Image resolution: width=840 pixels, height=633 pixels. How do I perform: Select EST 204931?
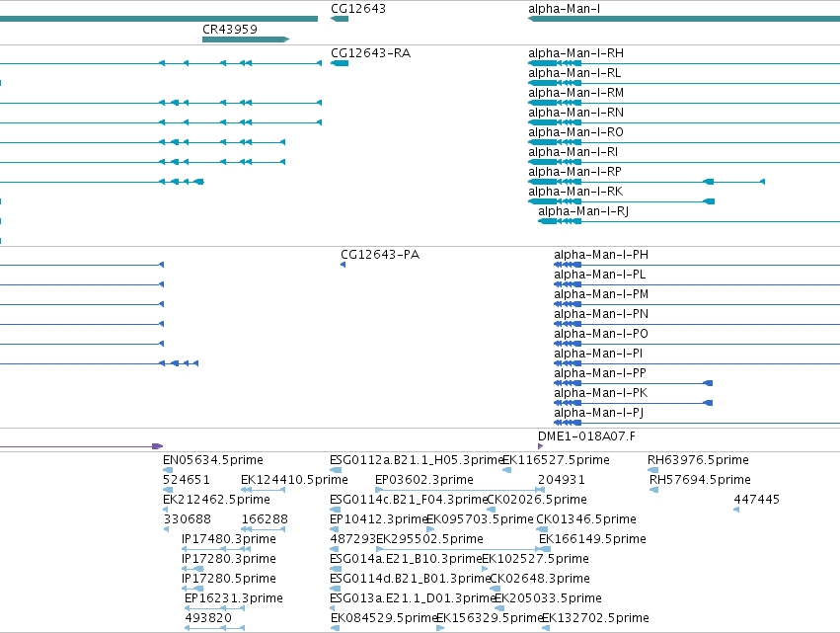point(562,480)
